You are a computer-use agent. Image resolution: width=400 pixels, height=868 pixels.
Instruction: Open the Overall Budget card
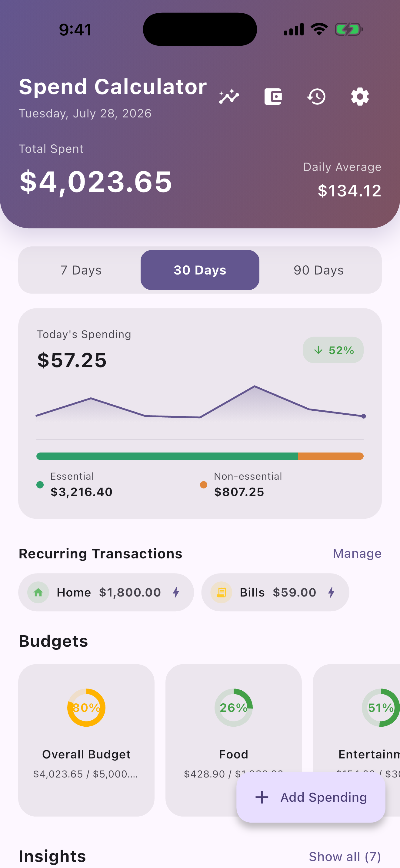[x=86, y=740]
